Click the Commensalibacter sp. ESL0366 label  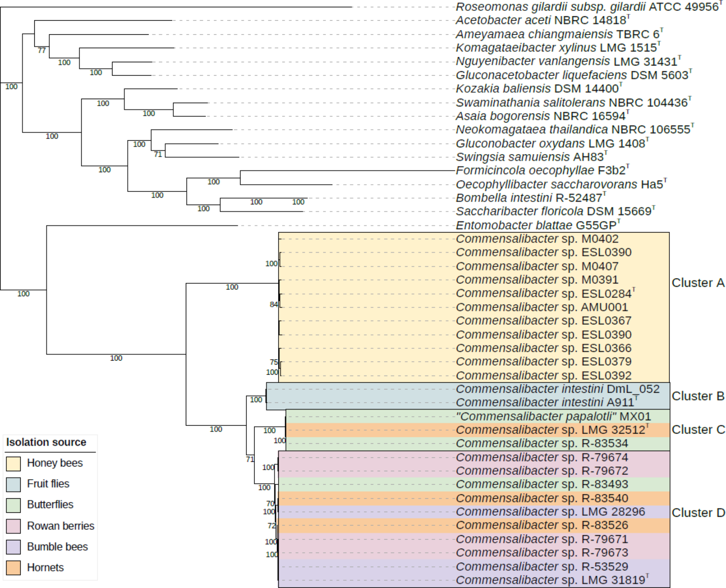tap(544, 348)
